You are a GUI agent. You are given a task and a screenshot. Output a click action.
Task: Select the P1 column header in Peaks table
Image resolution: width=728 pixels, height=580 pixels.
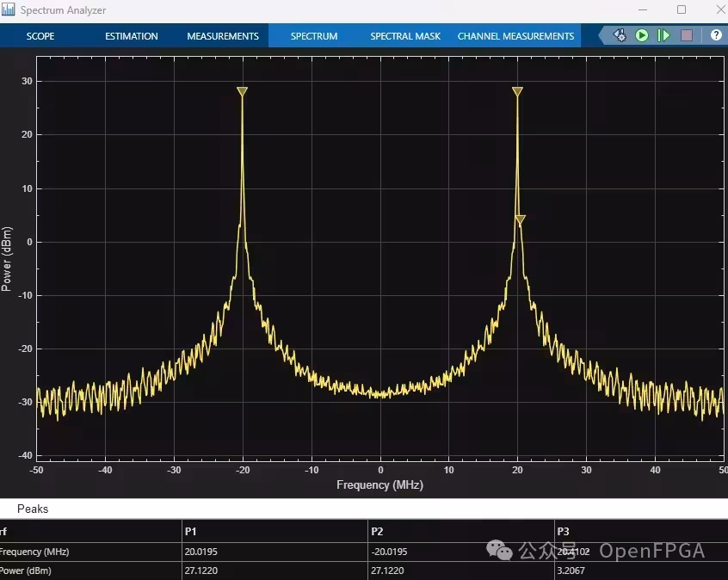coord(190,531)
